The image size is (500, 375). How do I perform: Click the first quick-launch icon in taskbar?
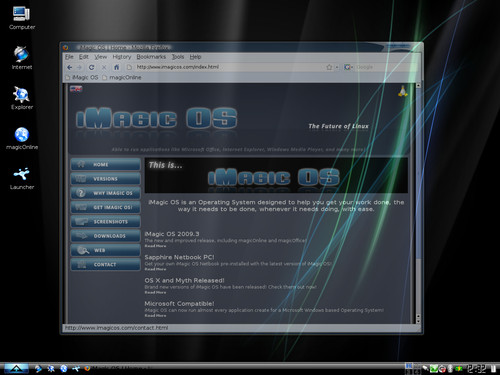(38, 369)
